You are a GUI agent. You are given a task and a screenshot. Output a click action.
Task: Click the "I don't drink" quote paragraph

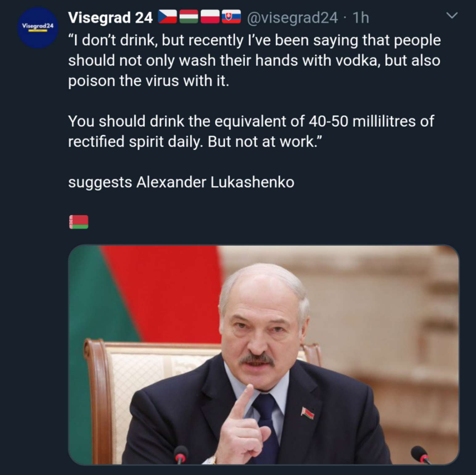(254, 60)
